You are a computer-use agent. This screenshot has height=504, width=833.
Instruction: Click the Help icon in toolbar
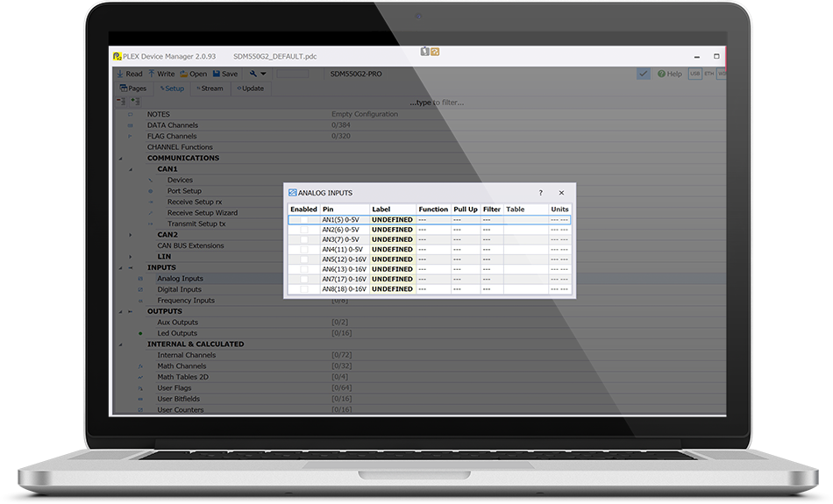coord(661,74)
